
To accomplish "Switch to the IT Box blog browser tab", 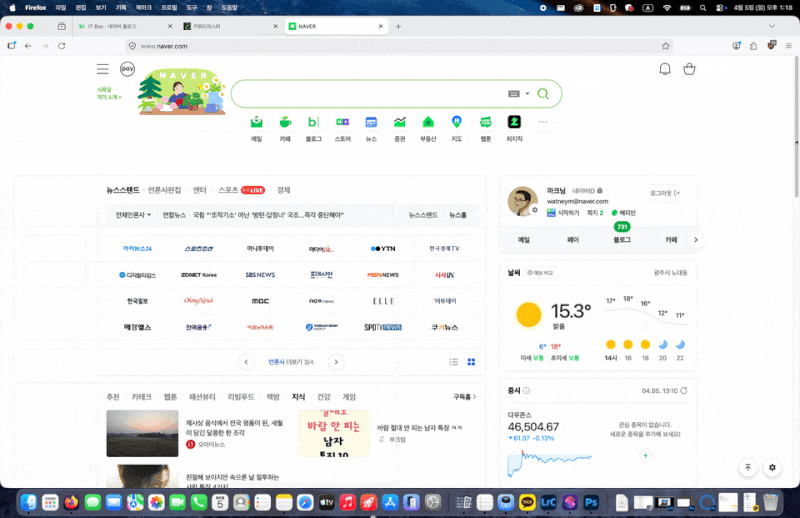I will coord(125,26).
